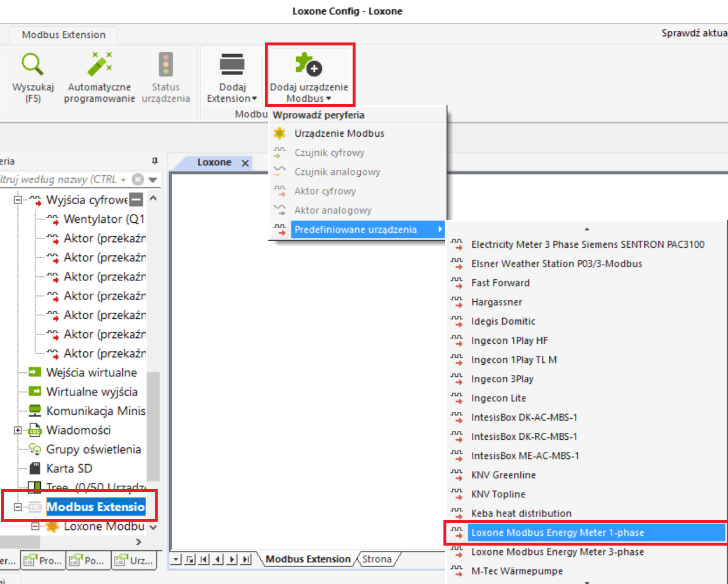Select Elsner Weather Station P03/3-Modbus entry
Screen dimensions: 728x584
(556, 263)
